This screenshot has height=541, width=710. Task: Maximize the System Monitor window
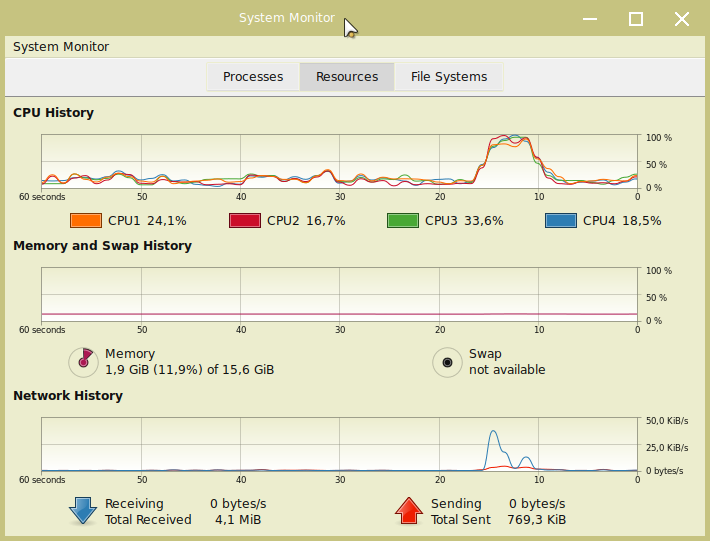636,19
